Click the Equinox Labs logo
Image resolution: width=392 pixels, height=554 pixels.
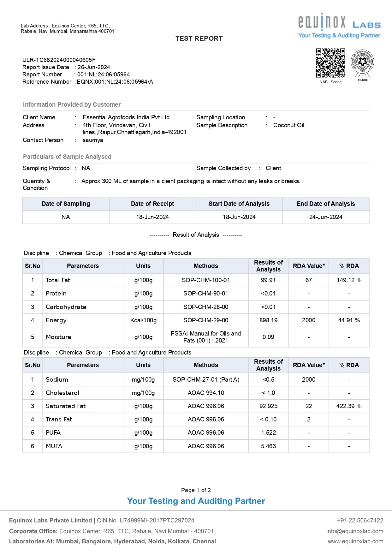tap(339, 26)
